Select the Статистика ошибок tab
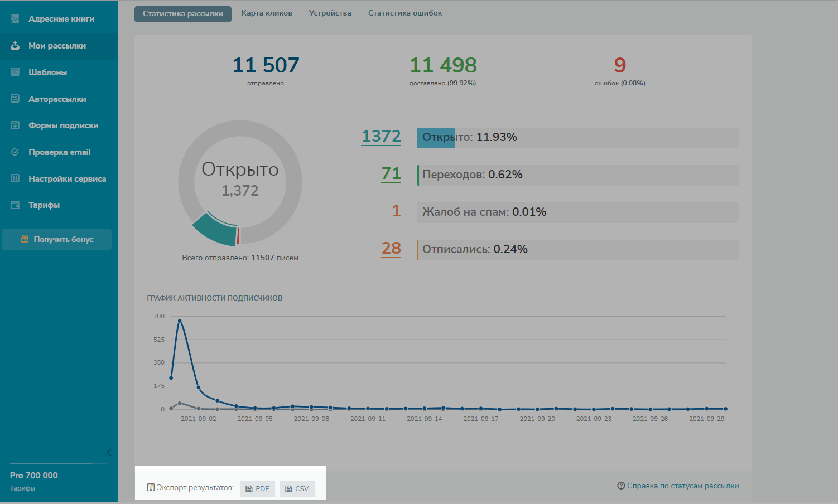838x504 pixels. (x=404, y=13)
